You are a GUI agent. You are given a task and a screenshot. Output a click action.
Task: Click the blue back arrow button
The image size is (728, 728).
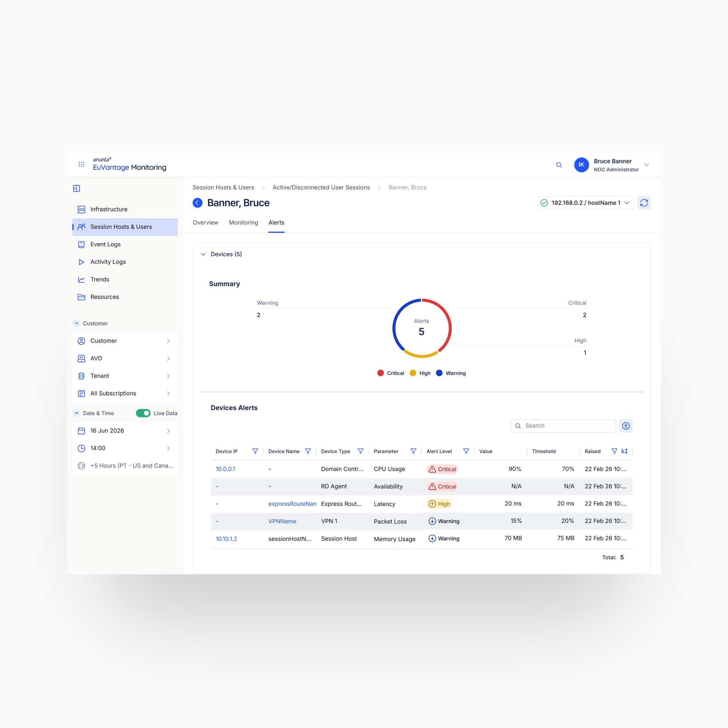[198, 203]
